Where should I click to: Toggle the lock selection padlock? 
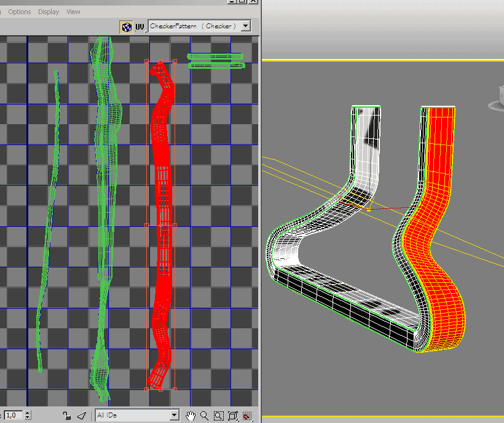pos(67,416)
